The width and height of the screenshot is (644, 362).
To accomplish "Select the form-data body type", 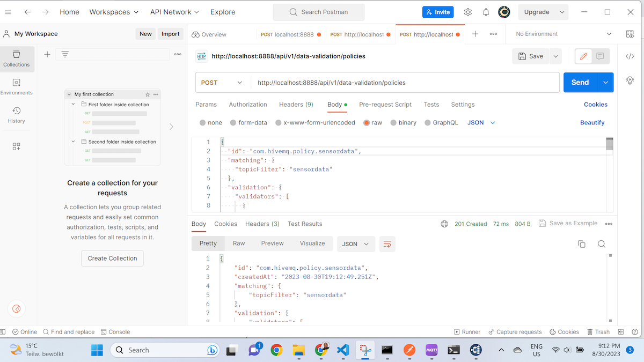I will pos(248,123).
